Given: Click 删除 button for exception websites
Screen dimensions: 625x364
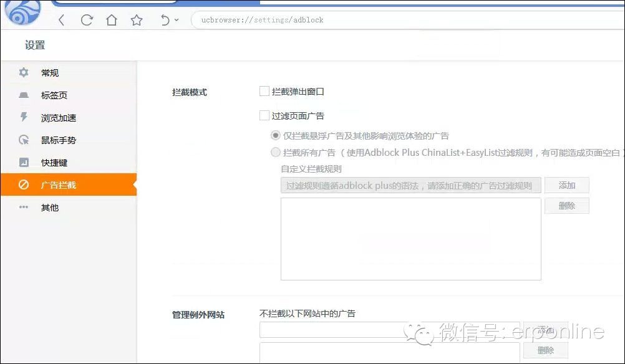Looking at the screenshot, I should [x=546, y=350].
